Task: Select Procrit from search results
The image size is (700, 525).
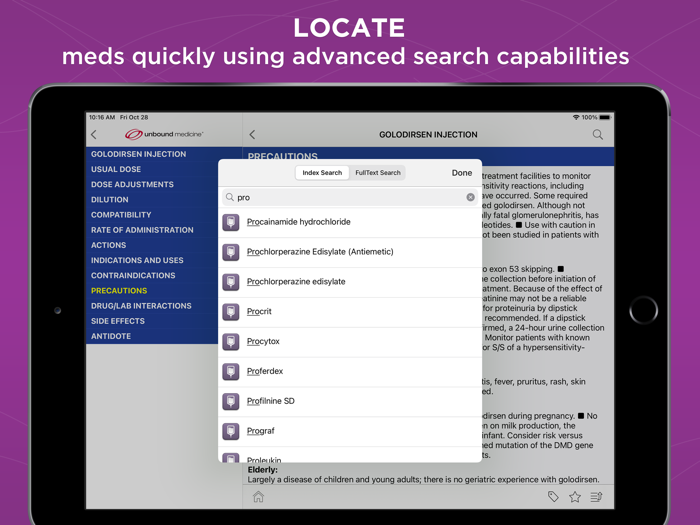Action: (x=350, y=312)
